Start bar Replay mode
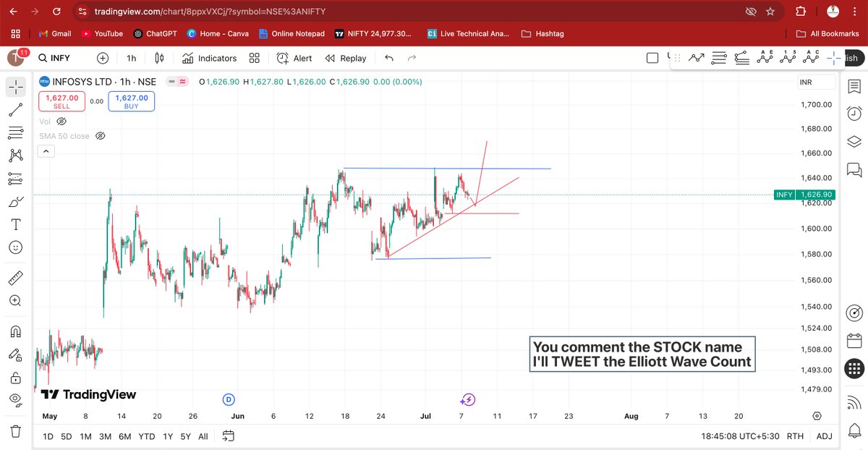The width and height of the screenshot is (868, 450). tap(346, 58)
